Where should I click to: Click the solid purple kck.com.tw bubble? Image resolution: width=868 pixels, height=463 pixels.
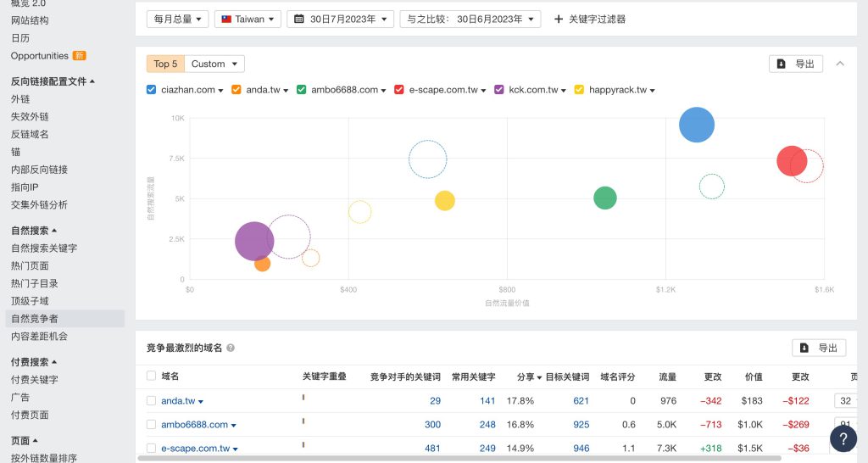(x=254, y=241)
